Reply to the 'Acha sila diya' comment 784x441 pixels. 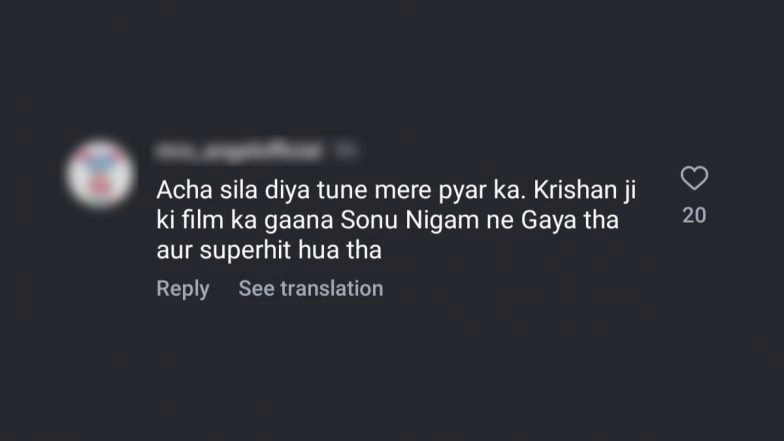[x=183, y=289]
